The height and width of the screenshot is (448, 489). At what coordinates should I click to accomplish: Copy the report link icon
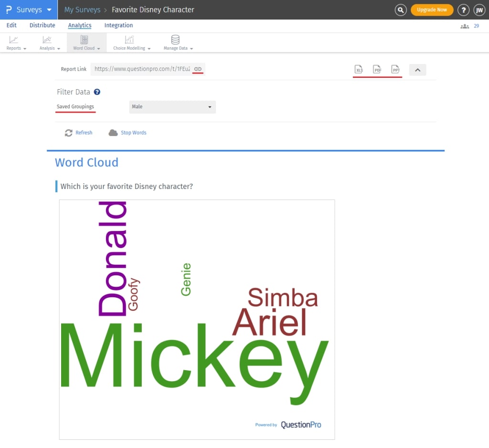[x=198, y=69]
